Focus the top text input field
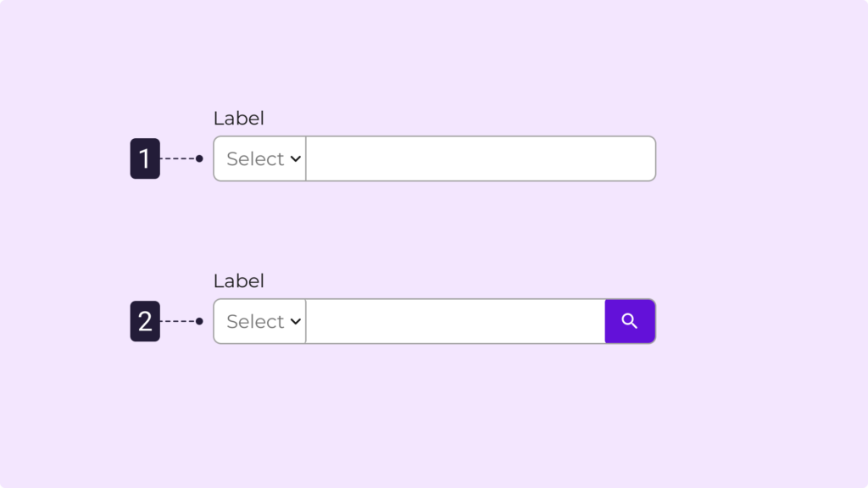Viewport: 868px width, 488px height. [x=480, y=158]
